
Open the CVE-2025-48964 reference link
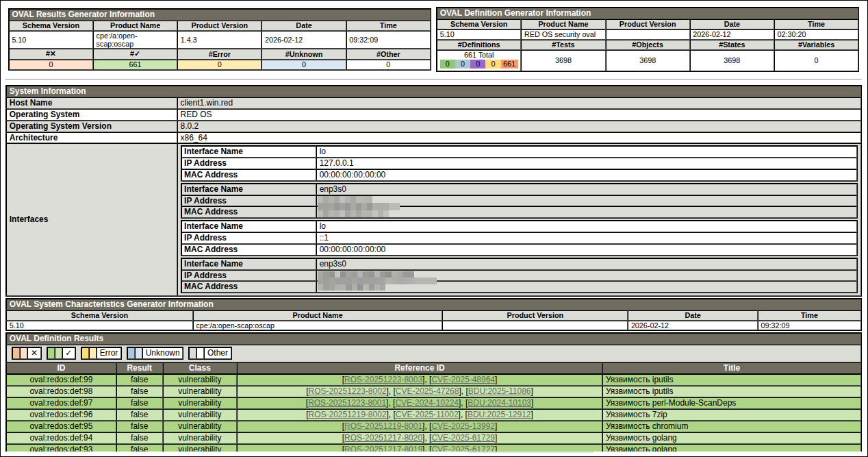pyautogui.click(x=463, y=380)
